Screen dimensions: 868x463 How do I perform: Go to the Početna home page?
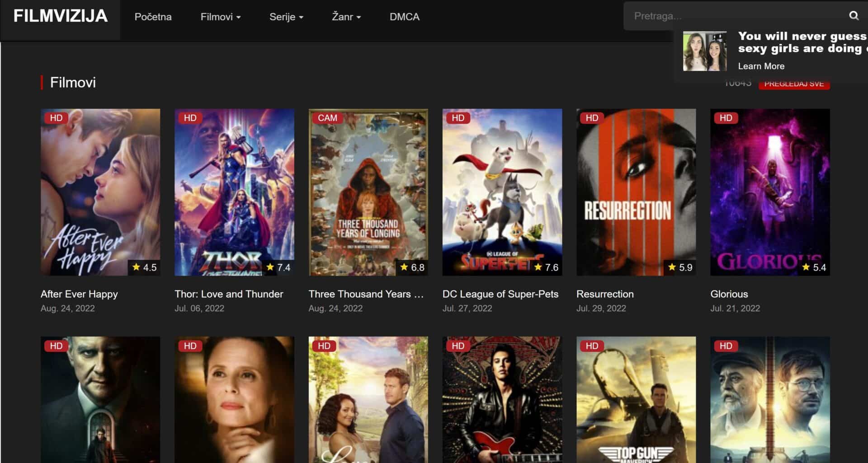[x=153, y=17]
